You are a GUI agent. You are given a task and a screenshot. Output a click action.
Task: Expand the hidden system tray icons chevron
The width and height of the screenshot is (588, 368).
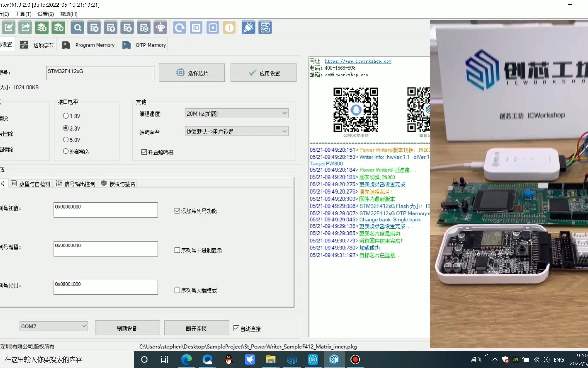pos(495,359)
